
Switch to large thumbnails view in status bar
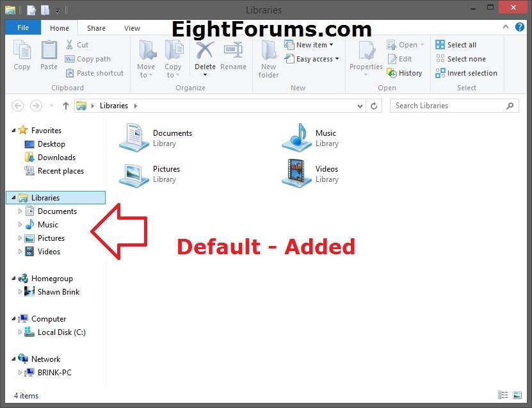[x=517, y=395]
